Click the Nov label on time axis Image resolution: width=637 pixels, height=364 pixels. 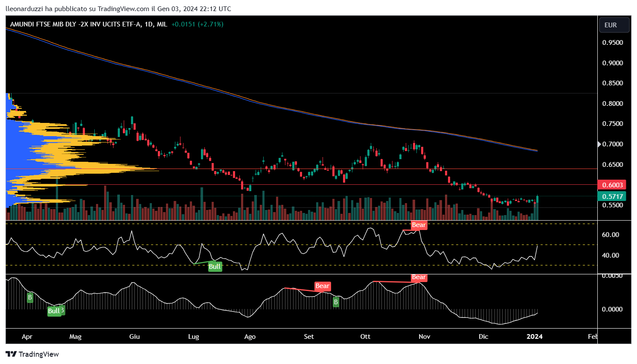(x=425, y=337)
